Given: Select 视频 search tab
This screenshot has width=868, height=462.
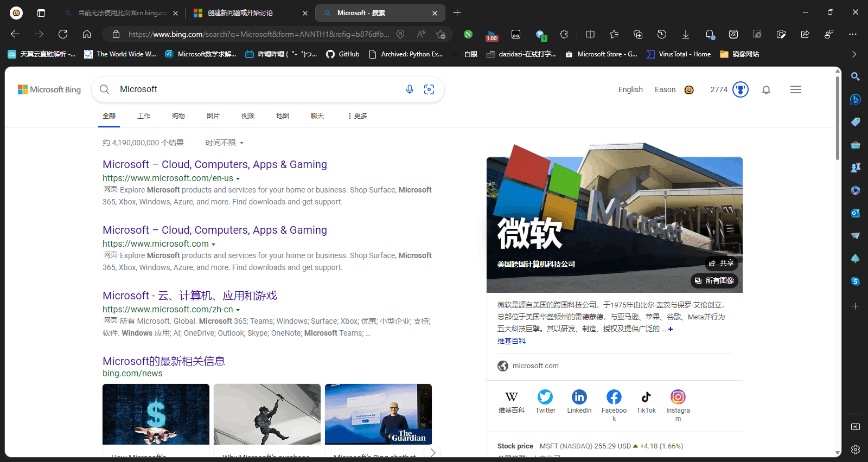Looking at the screenshot, I should tap(248, 116).
